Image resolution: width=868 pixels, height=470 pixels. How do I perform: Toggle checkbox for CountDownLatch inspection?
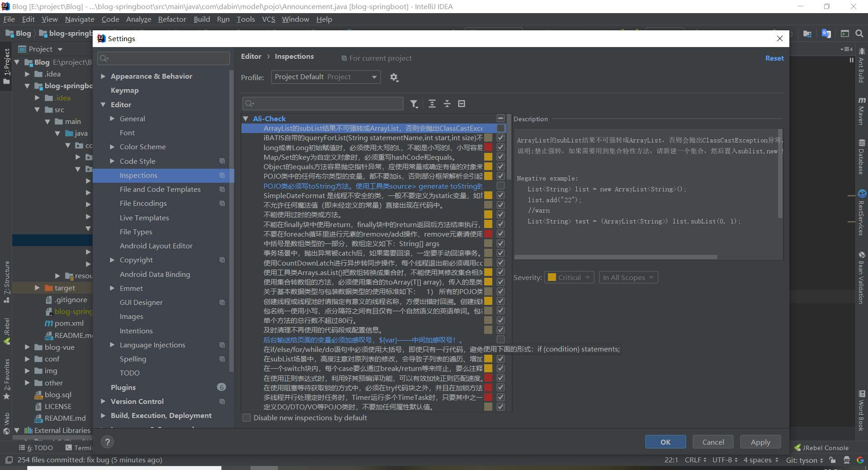click(500, 263)
